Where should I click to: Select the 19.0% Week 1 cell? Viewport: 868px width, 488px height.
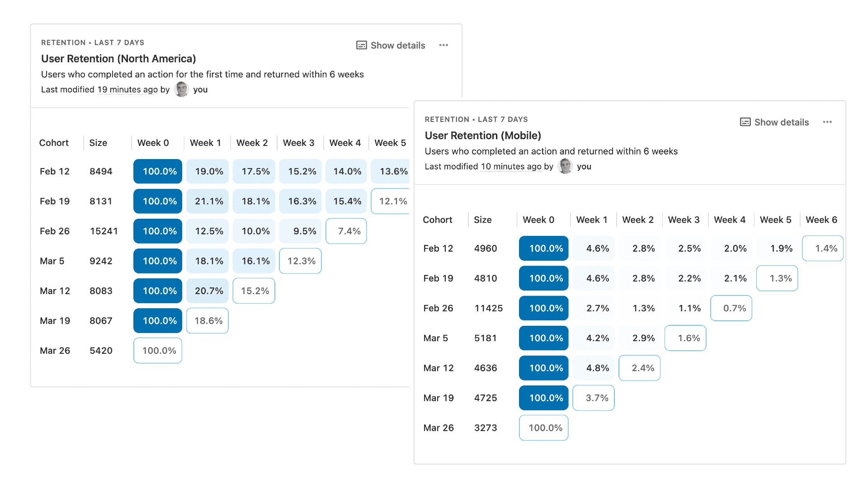208,171
